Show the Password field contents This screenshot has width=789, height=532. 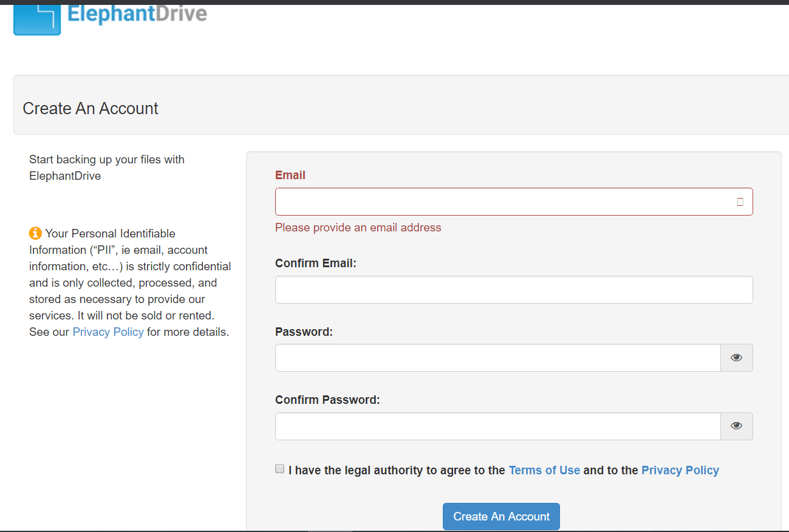click(736, 357)
